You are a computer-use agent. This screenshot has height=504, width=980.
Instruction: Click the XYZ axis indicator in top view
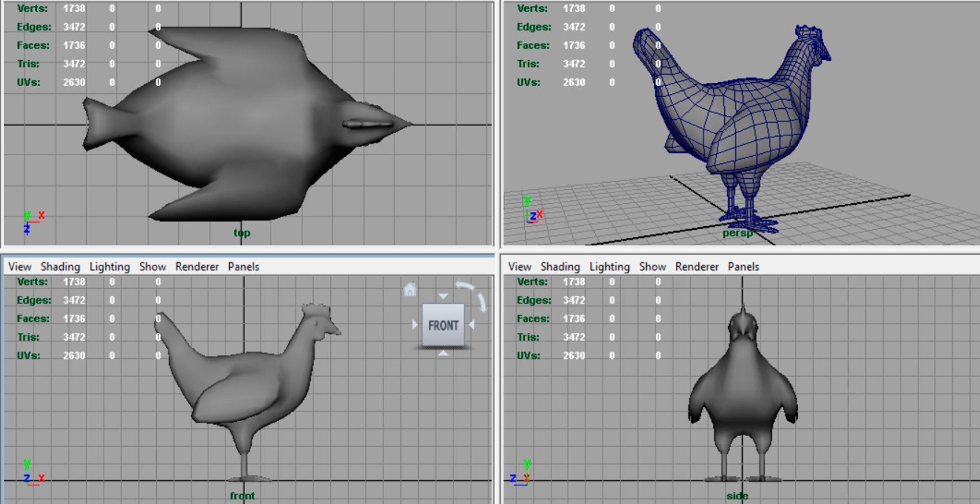34,222
